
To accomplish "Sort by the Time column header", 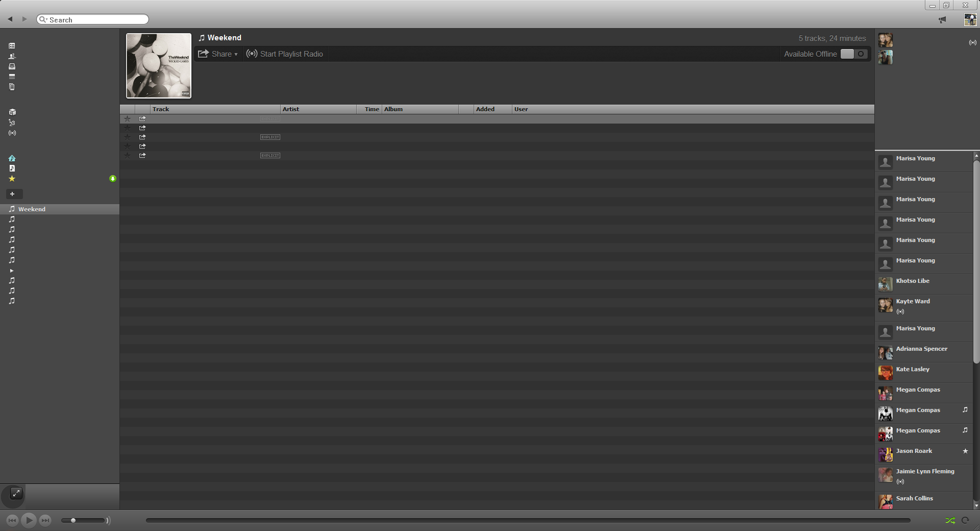I will point(370,109).
